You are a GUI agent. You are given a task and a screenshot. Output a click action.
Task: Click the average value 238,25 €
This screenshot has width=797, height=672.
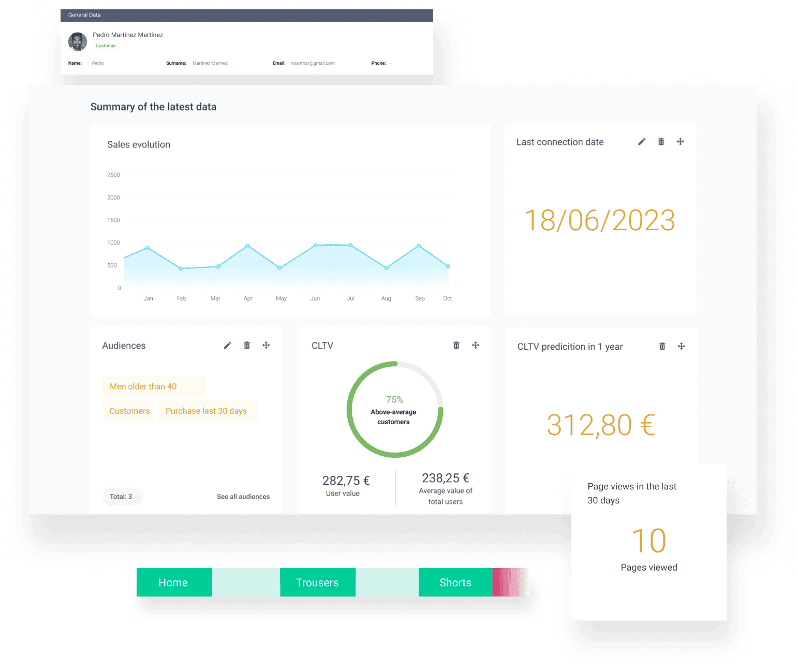point(446,478)
